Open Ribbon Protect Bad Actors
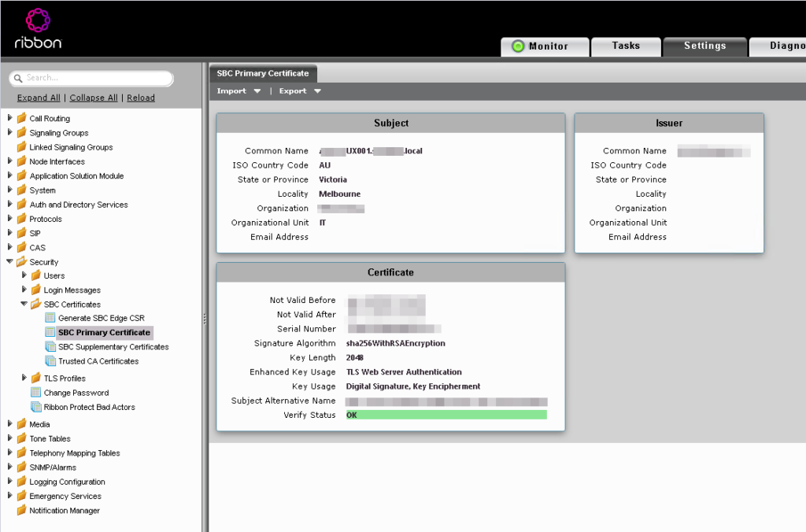Image resolution: width=806 pixels, height=532 pixels. [x=90, y=407]
